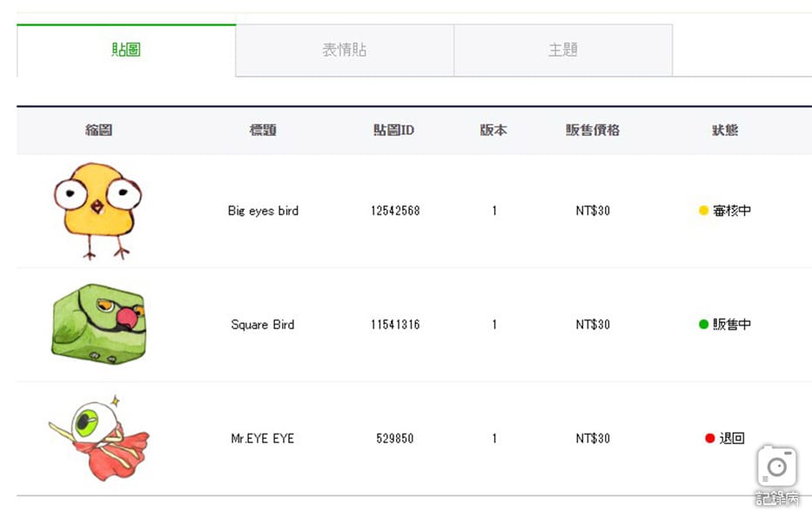Click the 退回 status label
The image size is (812, 519).
tap(732, 438)
